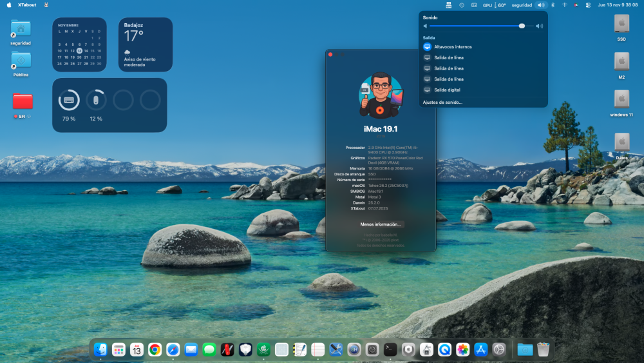Open the red EFI folder on desktop
This screenshot has height=363, width=644.
[23, 101]
